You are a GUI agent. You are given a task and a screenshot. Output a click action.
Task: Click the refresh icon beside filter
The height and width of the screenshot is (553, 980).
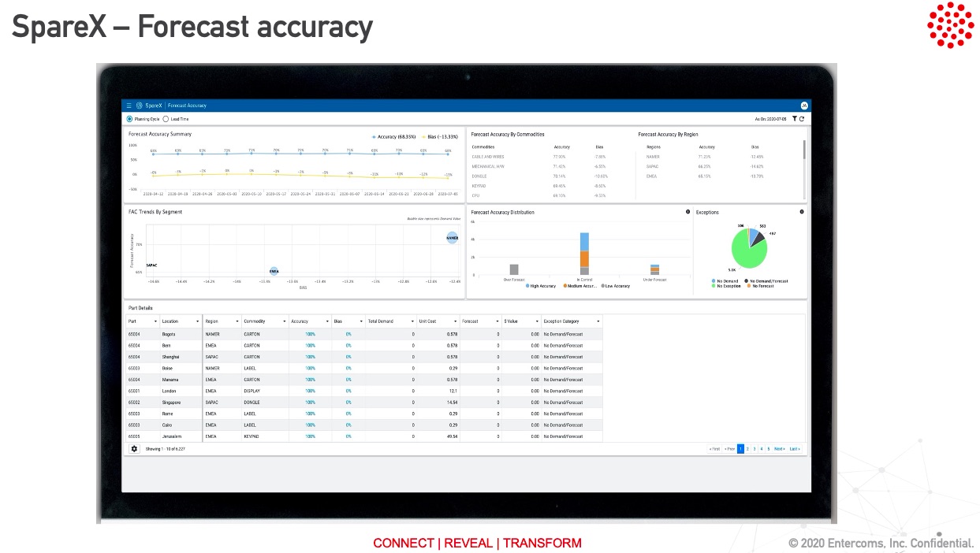click(803, 119)
